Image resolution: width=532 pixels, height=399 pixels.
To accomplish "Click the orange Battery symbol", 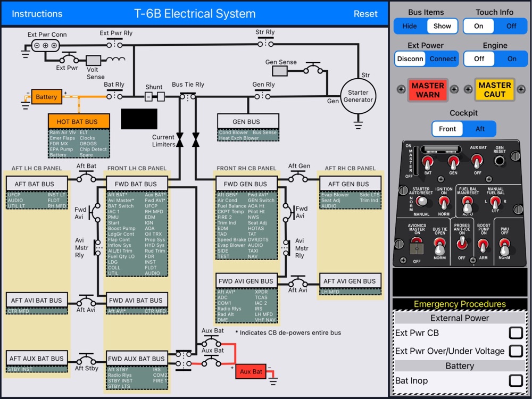I will 46,97.
